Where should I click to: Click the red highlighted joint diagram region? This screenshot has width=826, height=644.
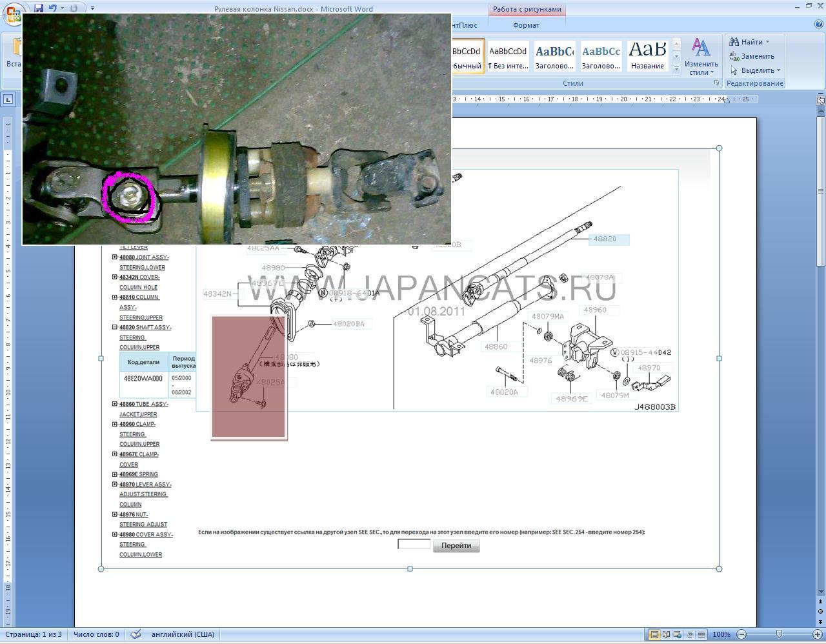(248, 377)
